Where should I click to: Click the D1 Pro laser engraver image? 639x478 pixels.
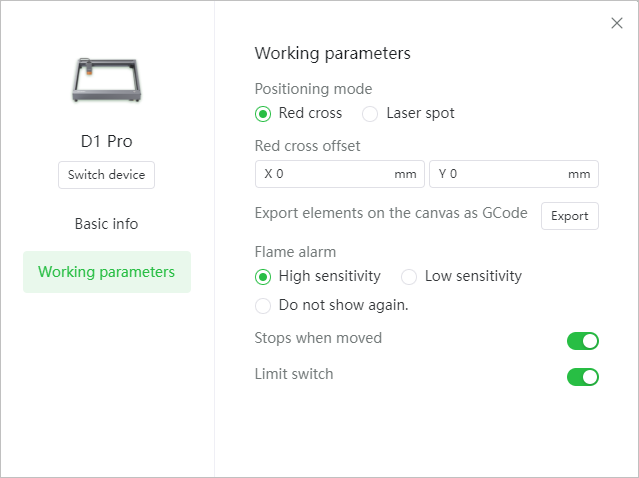click(x=107, y=79)
